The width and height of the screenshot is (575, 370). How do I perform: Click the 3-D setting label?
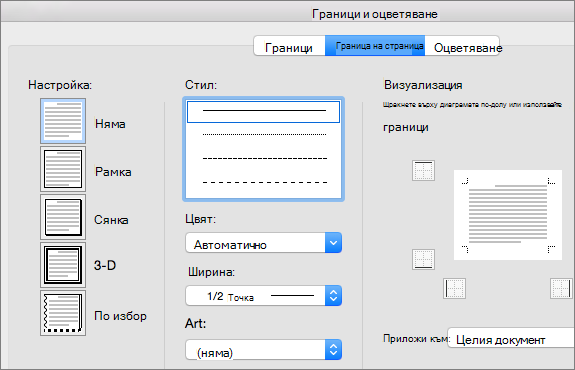coord(105,265)
